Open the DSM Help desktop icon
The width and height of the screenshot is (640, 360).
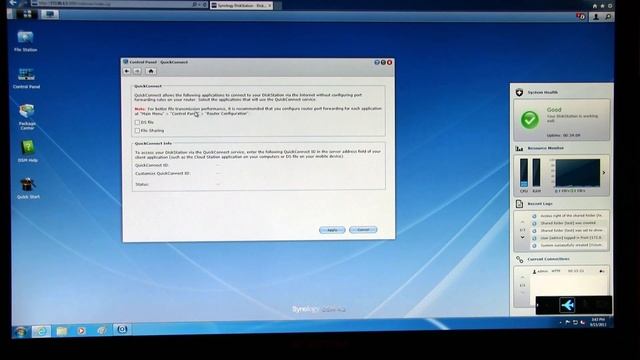28,151
